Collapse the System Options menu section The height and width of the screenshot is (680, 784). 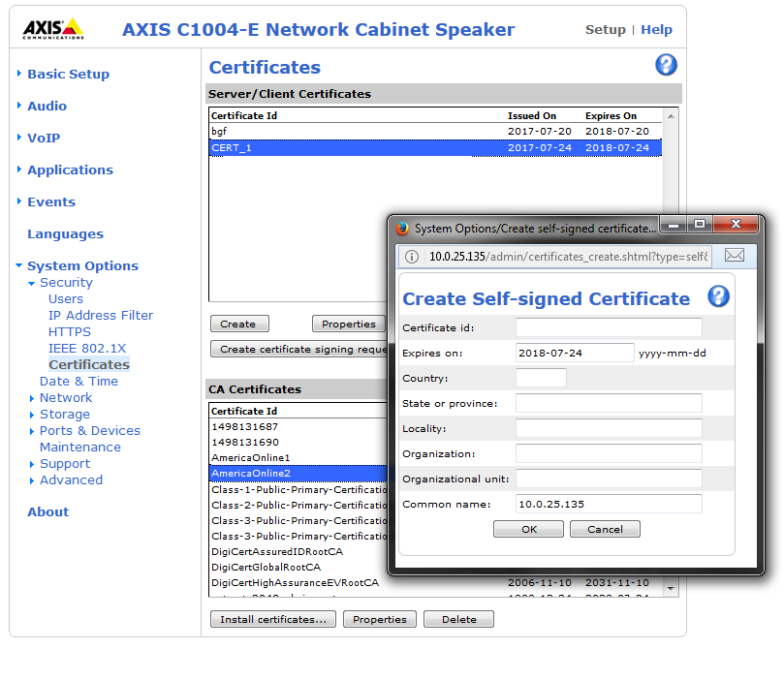(82, 265)
